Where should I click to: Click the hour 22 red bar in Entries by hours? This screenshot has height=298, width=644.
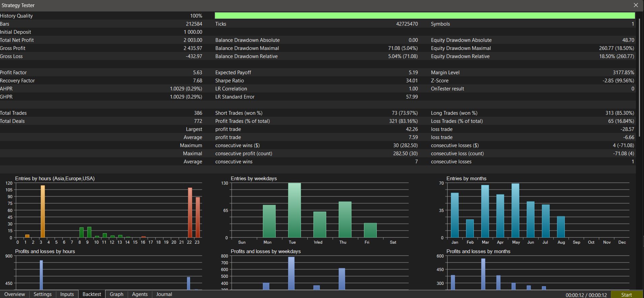[190, 213]
